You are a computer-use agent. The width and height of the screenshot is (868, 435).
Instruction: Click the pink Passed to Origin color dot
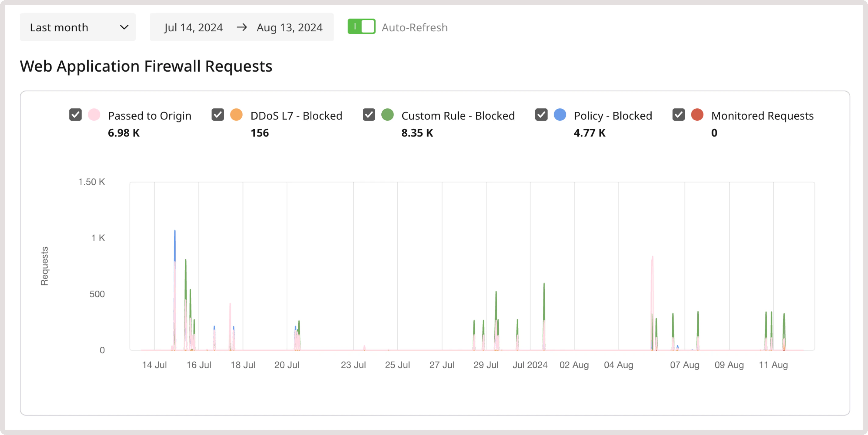[95, 115]
